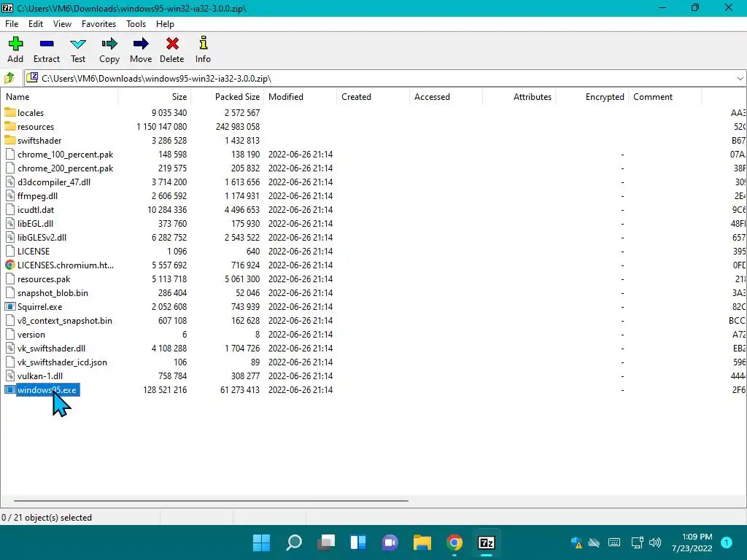
Task: Expand the address path dropdown
Action: 740,79
